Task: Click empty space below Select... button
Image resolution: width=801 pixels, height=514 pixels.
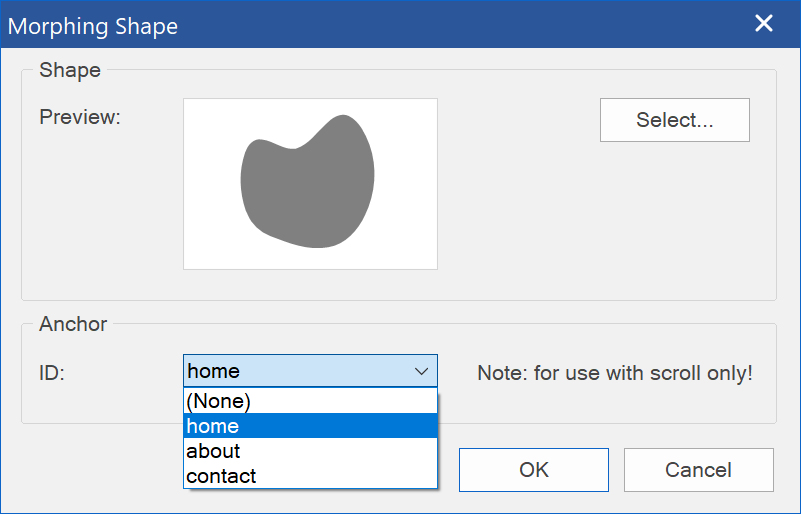Action: click(674, 220)
